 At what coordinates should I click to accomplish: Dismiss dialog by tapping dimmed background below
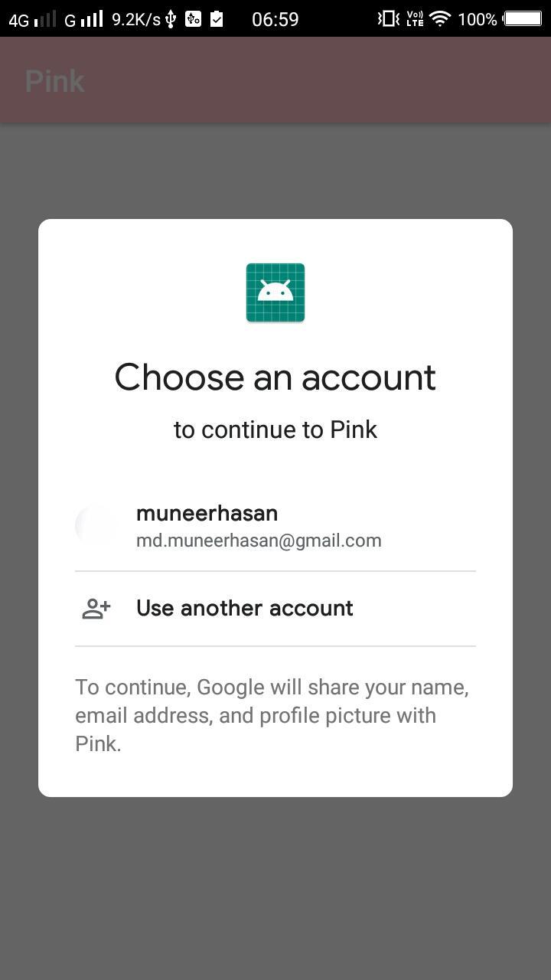(x=275, y=888)
